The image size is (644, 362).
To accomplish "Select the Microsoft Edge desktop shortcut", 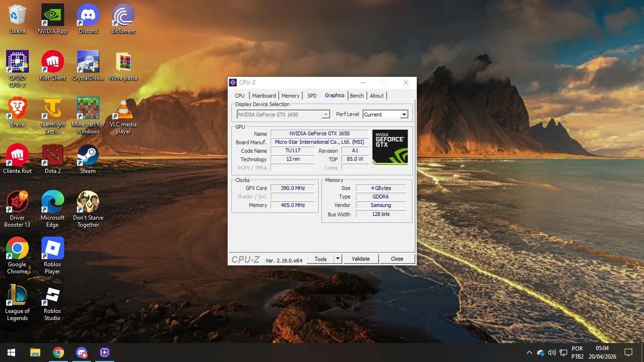I will click(x=52, y=209).
